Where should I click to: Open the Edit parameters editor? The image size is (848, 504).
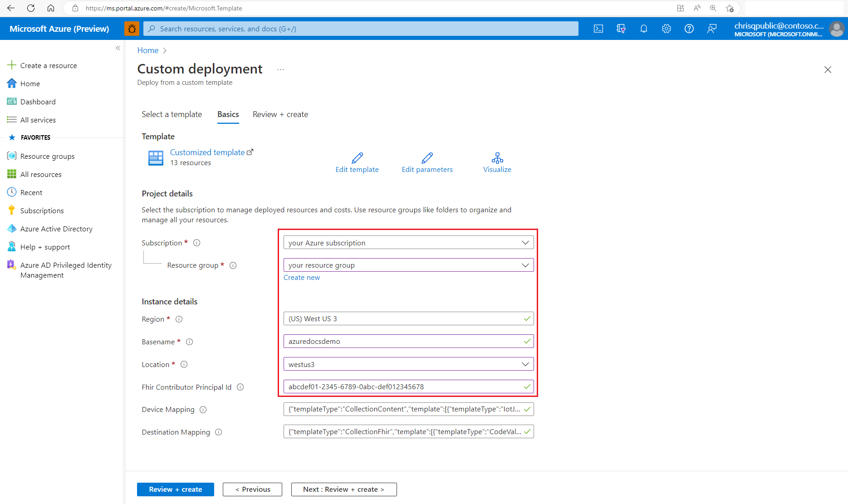[x=426, y=162]
